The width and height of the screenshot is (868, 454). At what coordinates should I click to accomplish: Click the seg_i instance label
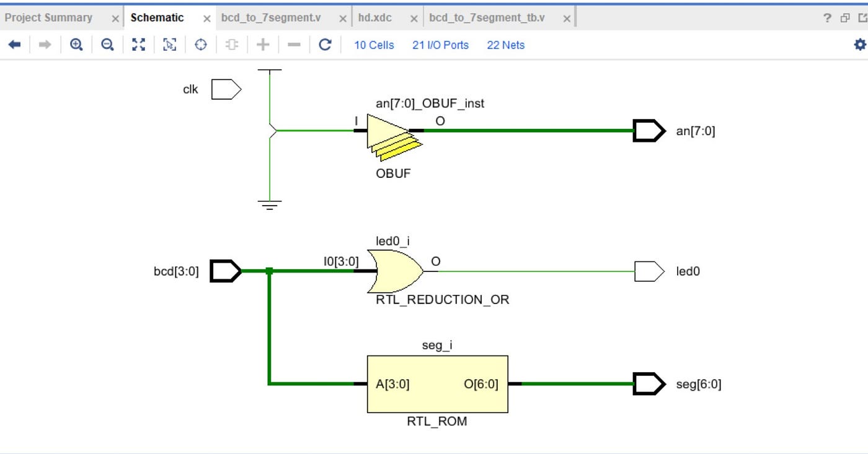437,346
